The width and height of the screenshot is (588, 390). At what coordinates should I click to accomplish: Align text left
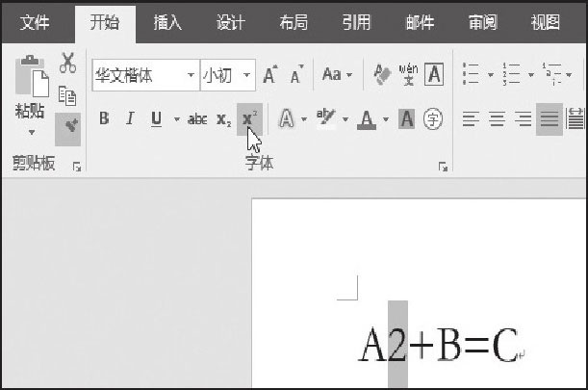(471, 119)
